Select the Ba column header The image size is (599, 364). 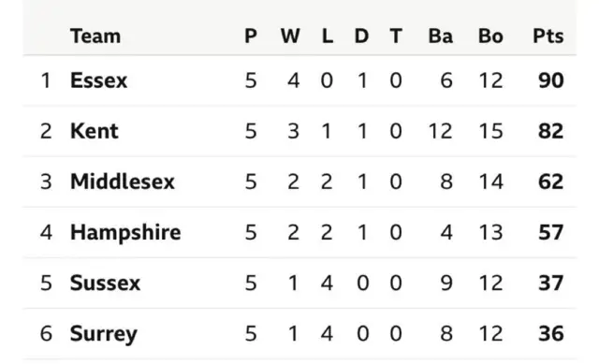click(441, 36)
